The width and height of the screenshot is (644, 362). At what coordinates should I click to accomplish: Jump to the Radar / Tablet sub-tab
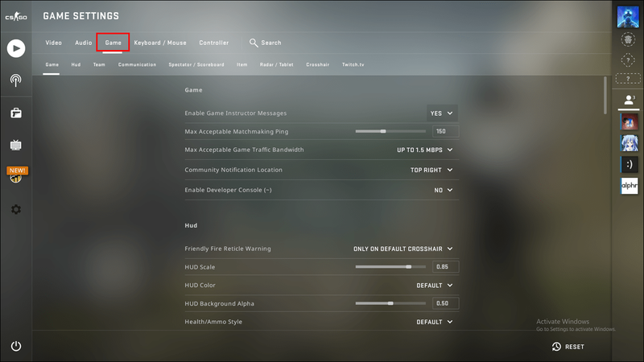pyautogui.click(x=276, y=64)
